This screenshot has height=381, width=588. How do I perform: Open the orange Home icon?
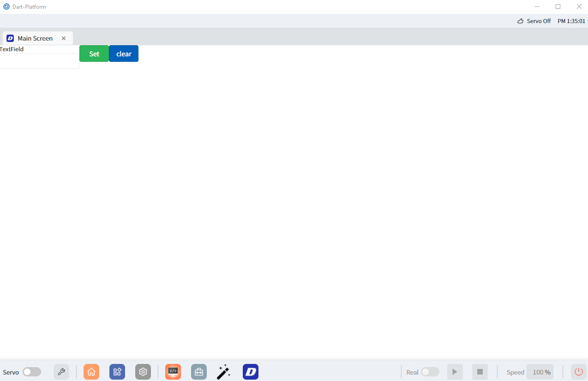click(x=91, y=372)
